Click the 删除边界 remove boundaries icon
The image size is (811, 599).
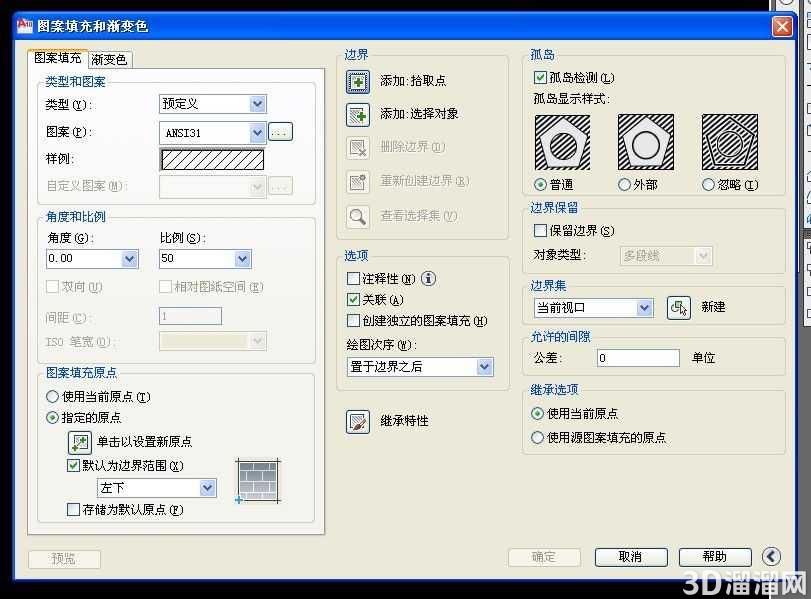point(358,148)
